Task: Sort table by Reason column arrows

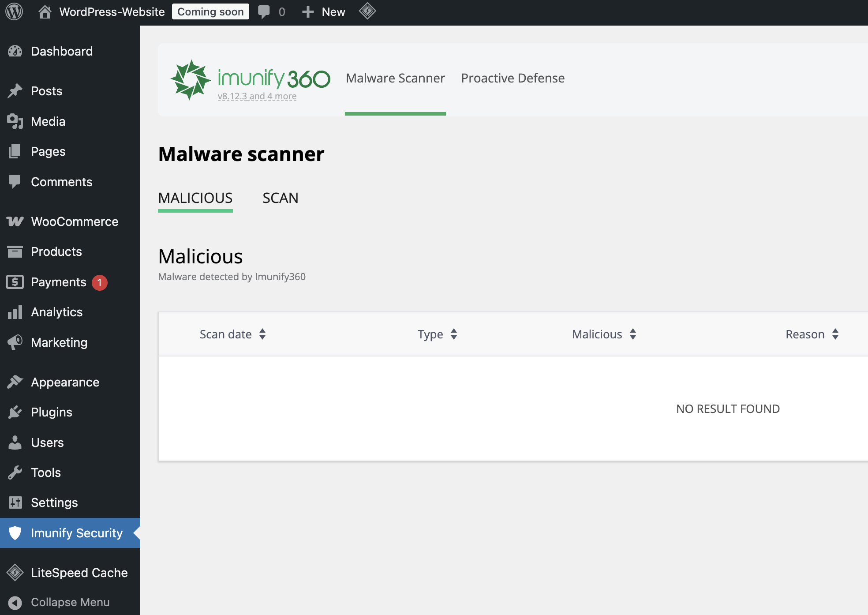Action: pyautogui.click(x=835, y=334)
